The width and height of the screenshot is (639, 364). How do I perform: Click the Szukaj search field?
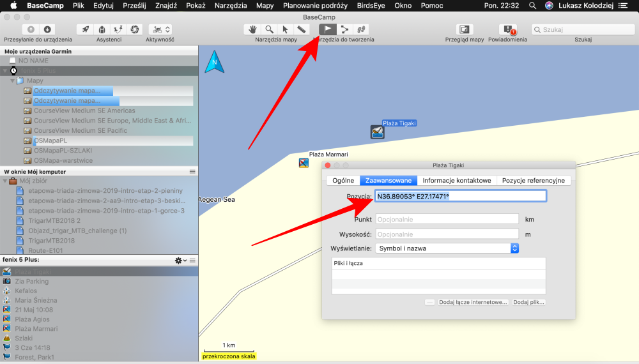(x=583, y=30)
